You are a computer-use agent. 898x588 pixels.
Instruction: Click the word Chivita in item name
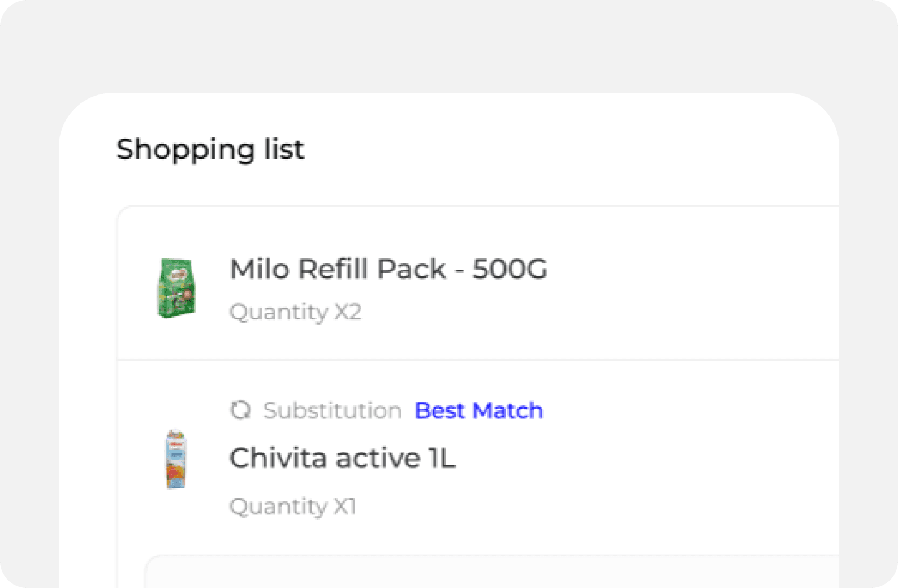click(278, 458)
